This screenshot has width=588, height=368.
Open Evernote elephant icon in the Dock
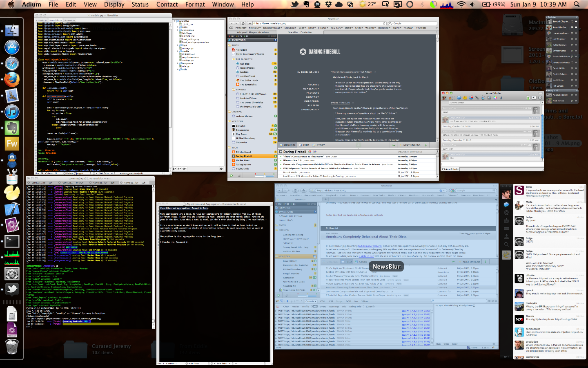[x=12, y=128]
